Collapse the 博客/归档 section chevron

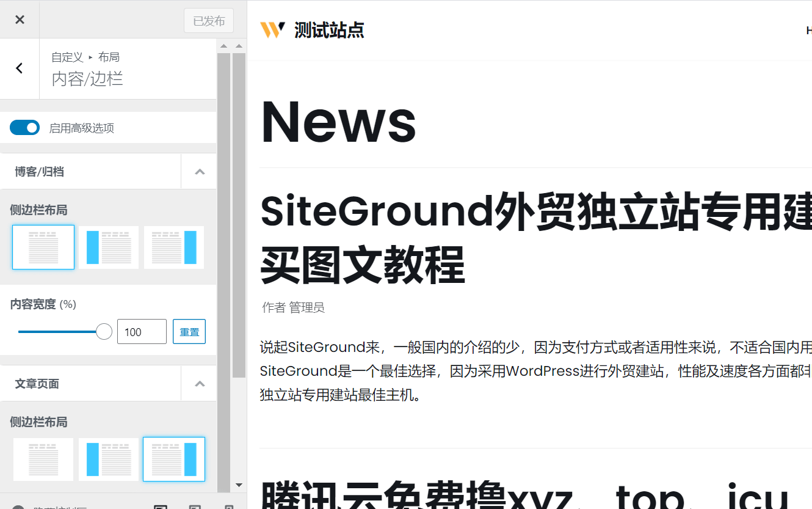pos(199,172)
